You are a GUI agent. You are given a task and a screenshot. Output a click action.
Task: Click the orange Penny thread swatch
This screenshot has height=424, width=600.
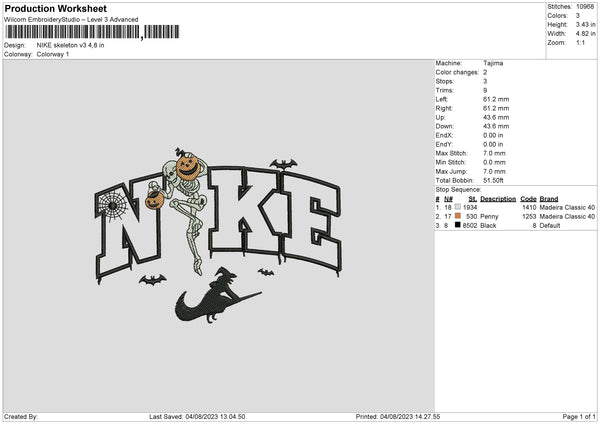(458, 216)
